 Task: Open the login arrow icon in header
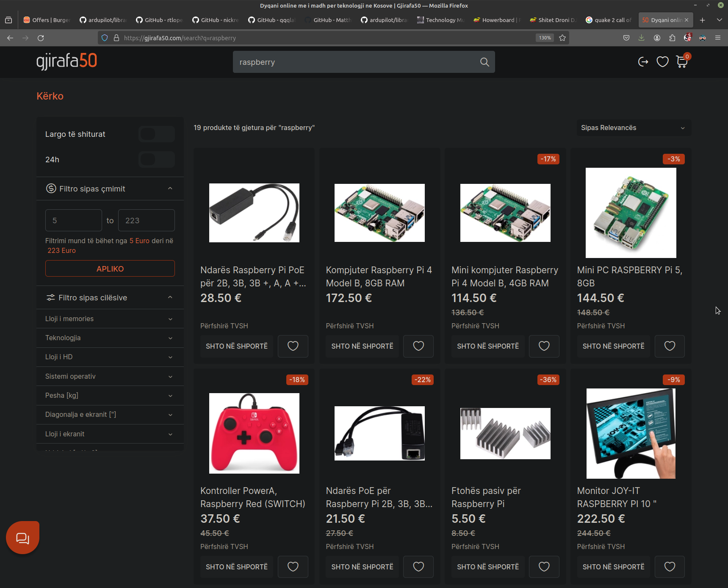643,62
